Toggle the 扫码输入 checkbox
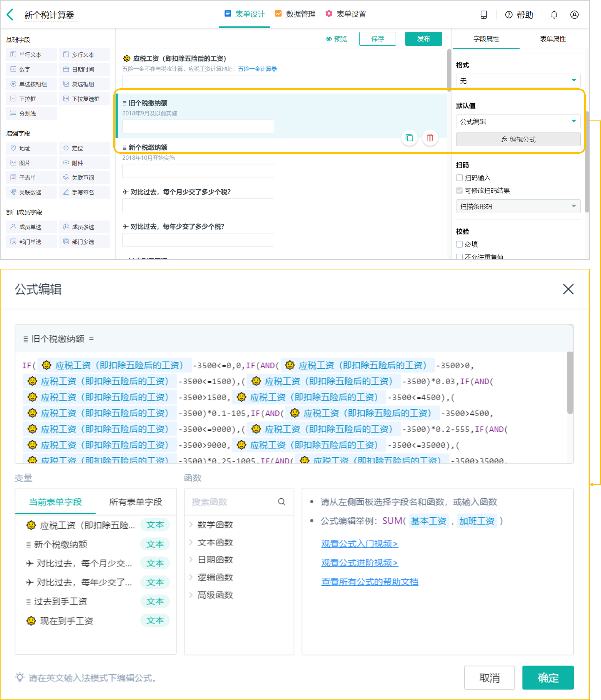Screen dimensions: 601x700 [x=459, y=178]
